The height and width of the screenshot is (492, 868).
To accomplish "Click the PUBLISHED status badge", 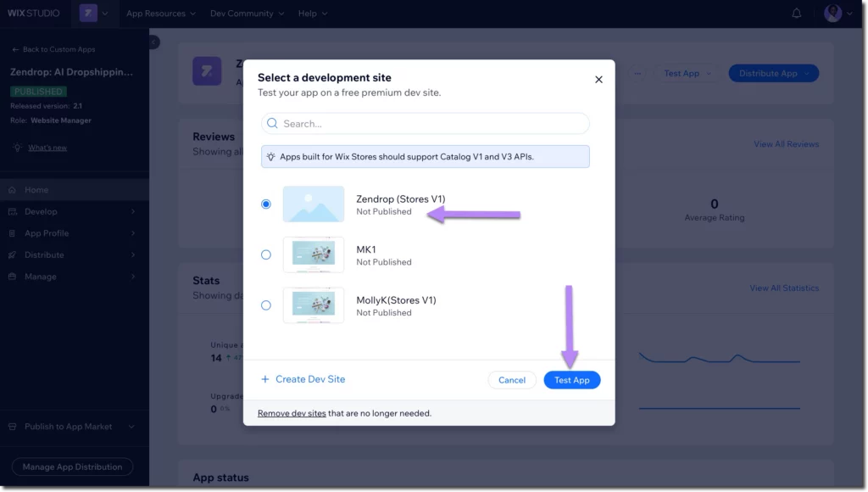I will (x=38, y=92).
